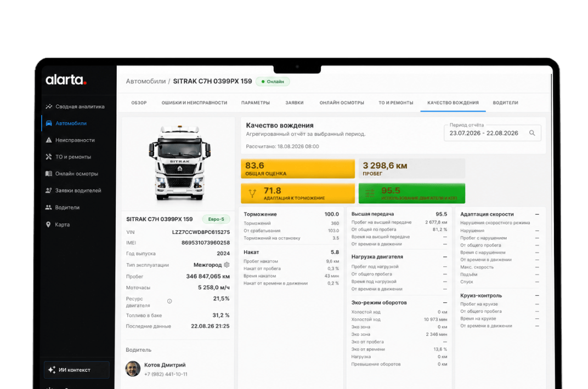Image resolution: width=588 pixels, height=389 pixels.
Task: Click the green 95.5 engine usage tile
Action: point(412,193)
